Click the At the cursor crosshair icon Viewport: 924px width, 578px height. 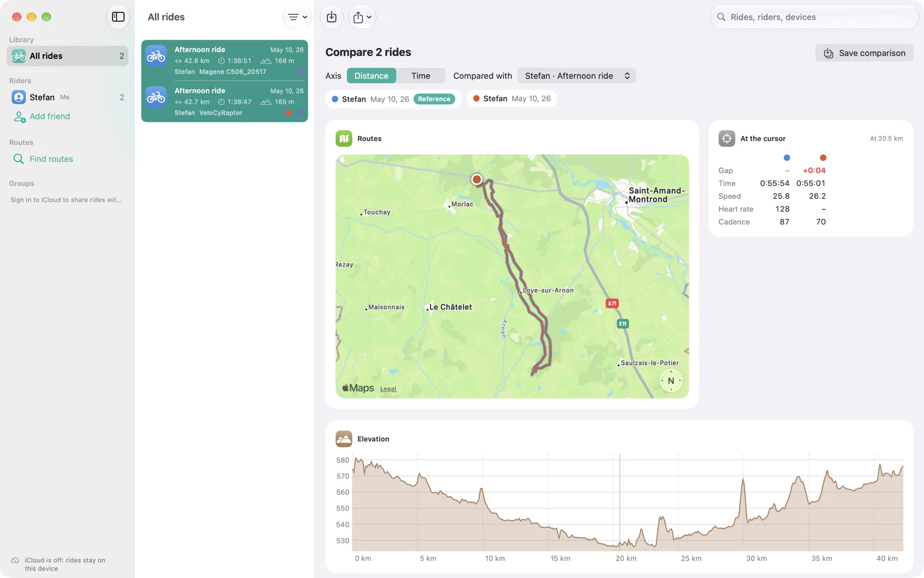coord(726,139)
